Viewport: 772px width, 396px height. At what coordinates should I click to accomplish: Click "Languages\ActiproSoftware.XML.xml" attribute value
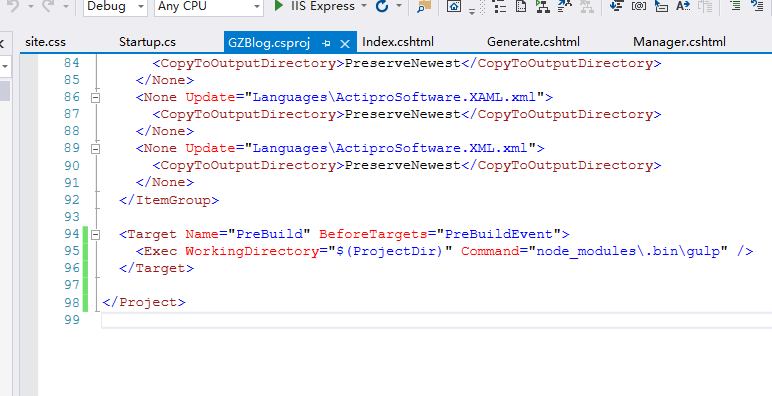(x=390, y=148)
